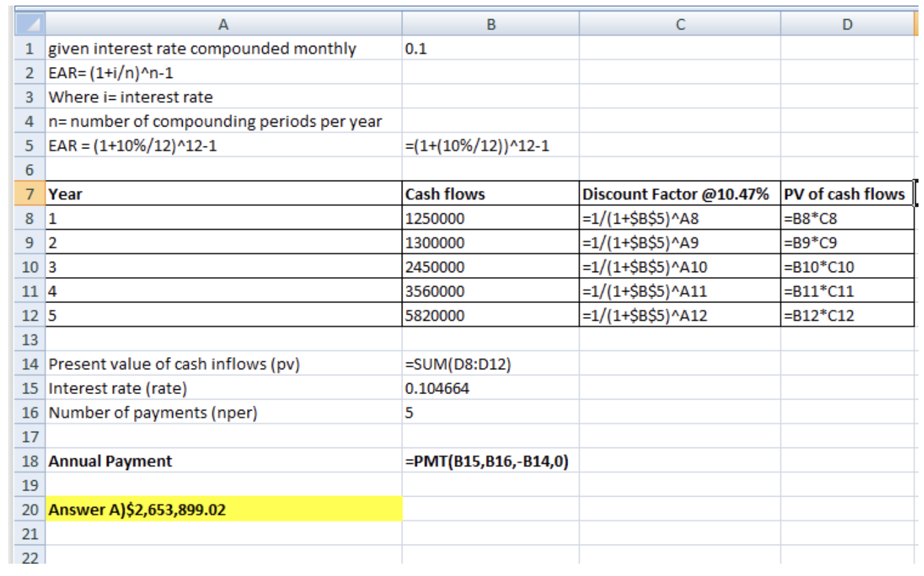This screenshot has height=576, width=924.
Task: Select cell with '=B8*C8'
Action: pyautogui.click(x=847, y=218)
